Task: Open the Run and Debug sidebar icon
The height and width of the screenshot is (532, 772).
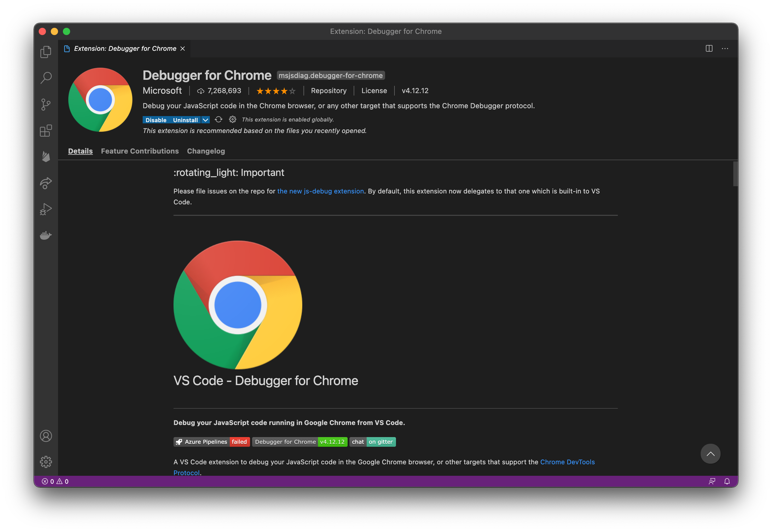Action: pyautogui.click(x=46, y=209)
